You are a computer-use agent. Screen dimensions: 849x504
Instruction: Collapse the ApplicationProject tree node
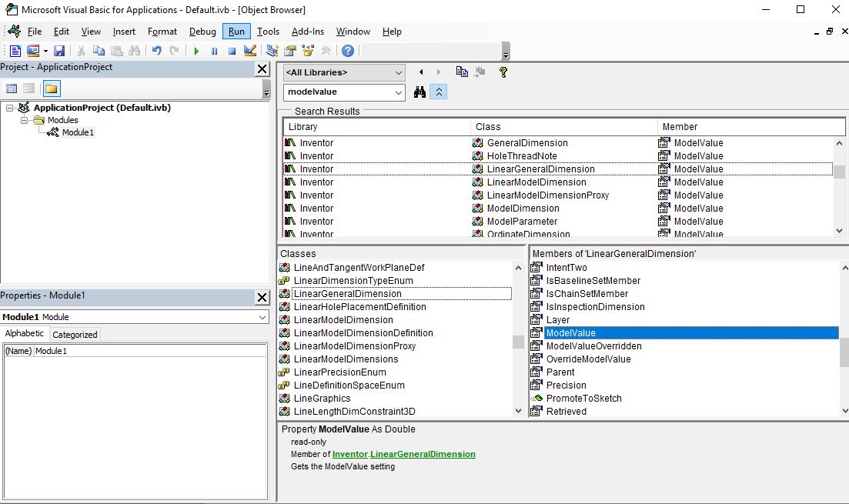coord(9,108)
